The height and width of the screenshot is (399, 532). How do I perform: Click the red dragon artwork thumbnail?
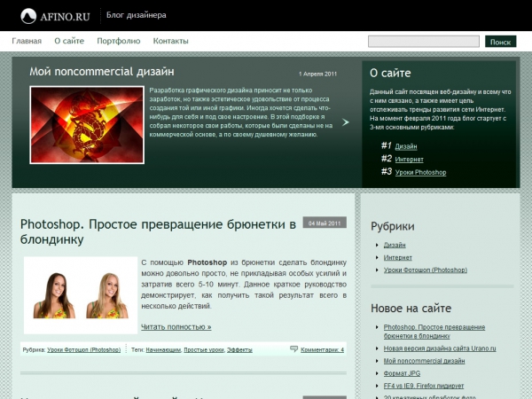pyautogui.click(x=87, y=125)
